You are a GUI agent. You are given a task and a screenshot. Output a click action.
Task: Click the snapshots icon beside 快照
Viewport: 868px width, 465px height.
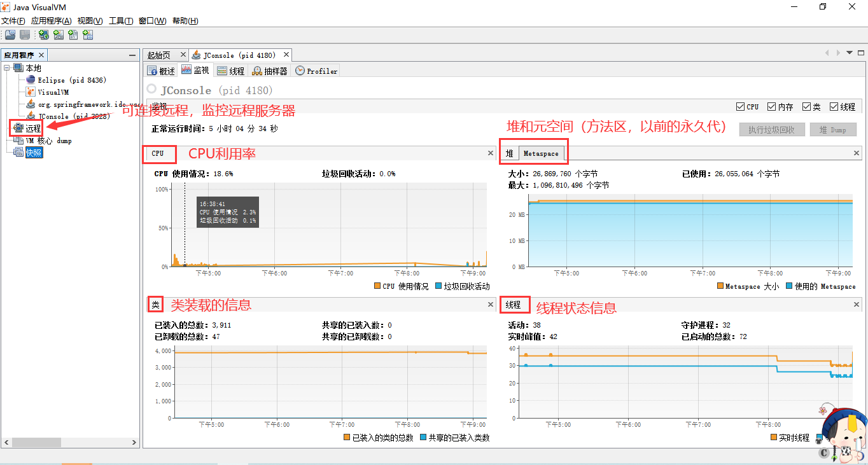pyautogui.click(x=18, y=153)
